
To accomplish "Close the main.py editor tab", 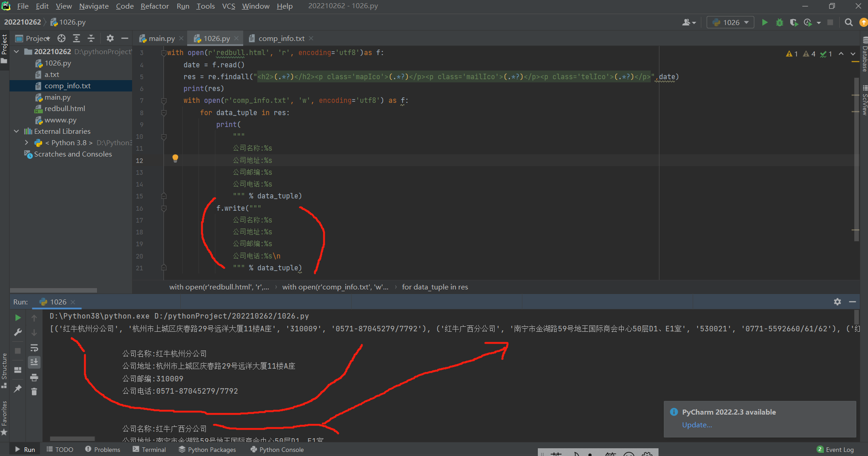I will point(181,38).
